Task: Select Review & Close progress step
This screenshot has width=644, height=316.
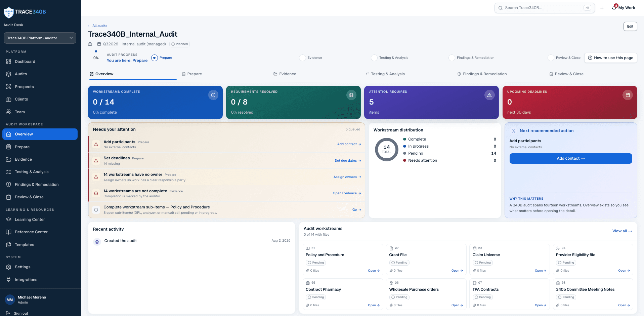Action: coord(564,58)
